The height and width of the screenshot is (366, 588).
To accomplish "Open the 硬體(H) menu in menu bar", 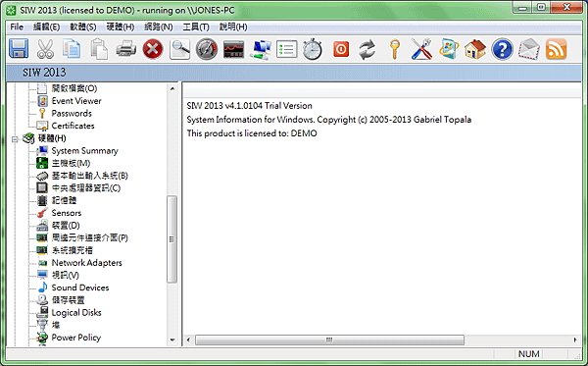I will 120,27.
